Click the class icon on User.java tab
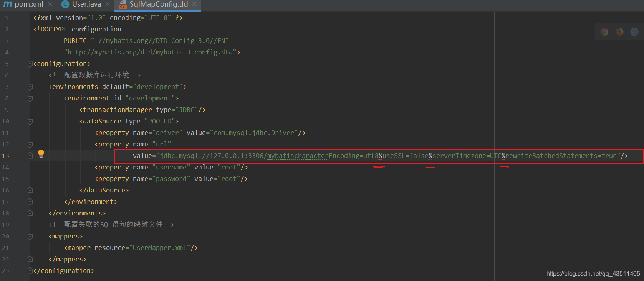This screenshot has width=644, height=281. [x=65, y=4]
